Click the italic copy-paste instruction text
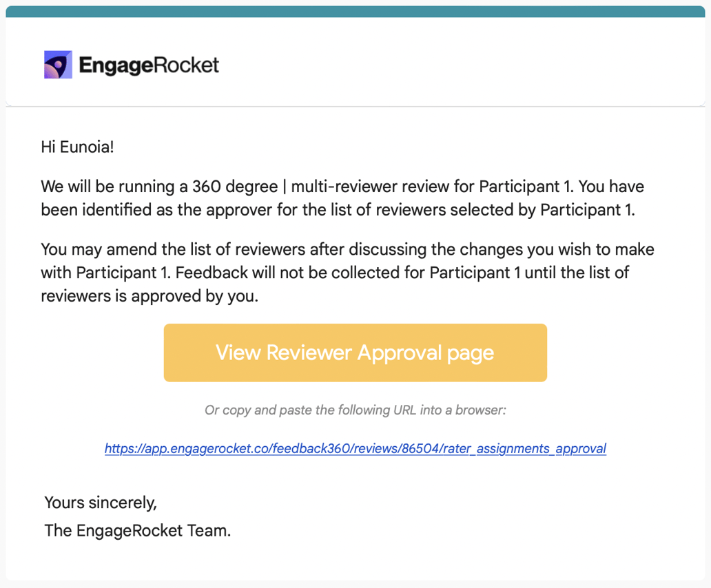Viewport: 711px width, 588px height. click(355, 410)
